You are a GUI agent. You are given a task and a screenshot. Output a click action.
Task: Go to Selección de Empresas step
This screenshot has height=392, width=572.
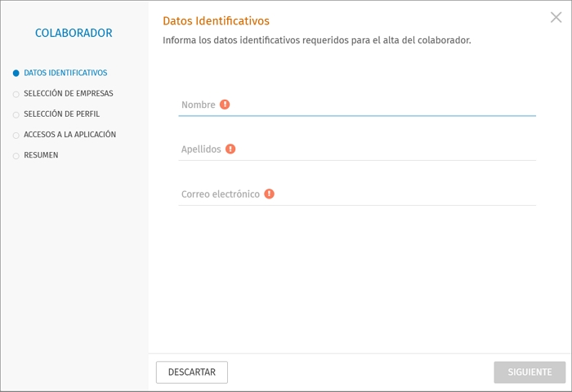click(x=69, y=93)
